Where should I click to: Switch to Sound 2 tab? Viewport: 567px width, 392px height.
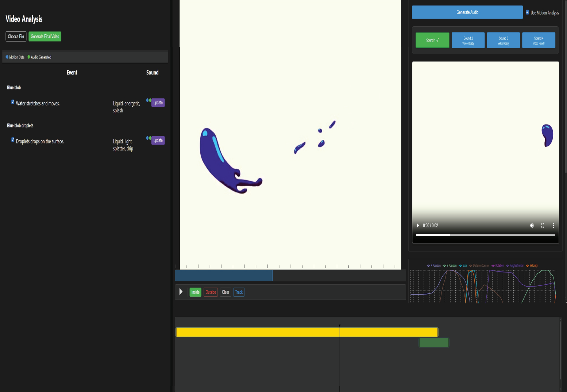[x=468, y=40]
